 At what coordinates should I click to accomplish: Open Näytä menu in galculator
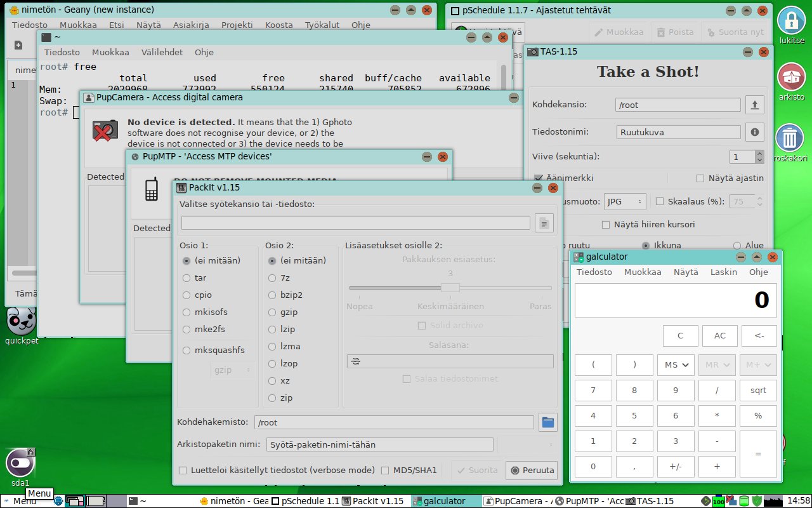click(686, 272)
